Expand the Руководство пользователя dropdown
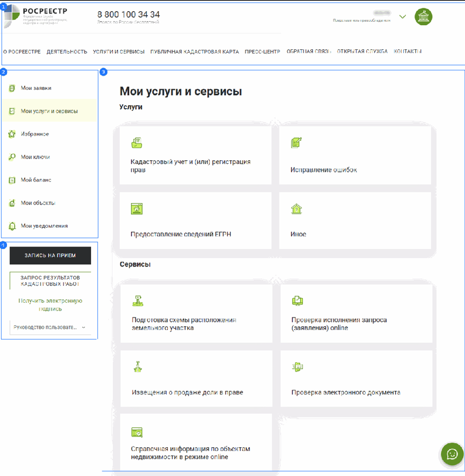 (x=83, y=327)
